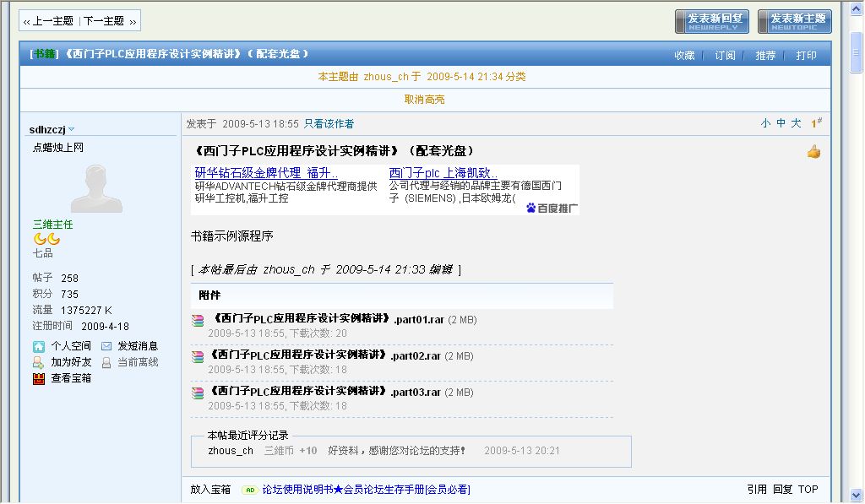The width and height of the screenshot is (865, 504).
Task: Click the 引用 quote link
Action: [757, 489]
